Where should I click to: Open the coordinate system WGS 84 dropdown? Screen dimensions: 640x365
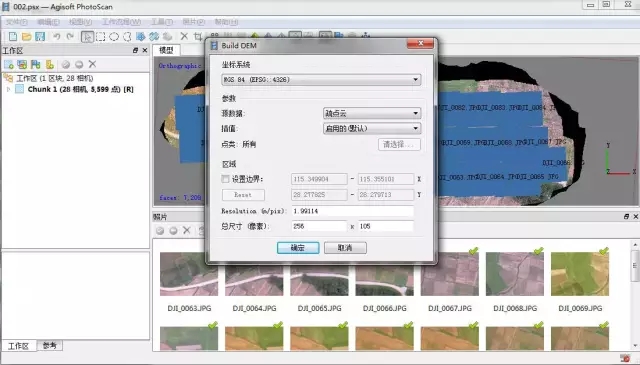pos(321,79)
